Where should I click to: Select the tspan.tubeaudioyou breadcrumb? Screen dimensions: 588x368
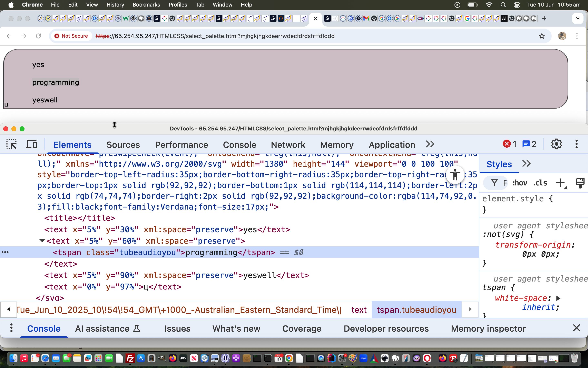(x=416, y=310)
